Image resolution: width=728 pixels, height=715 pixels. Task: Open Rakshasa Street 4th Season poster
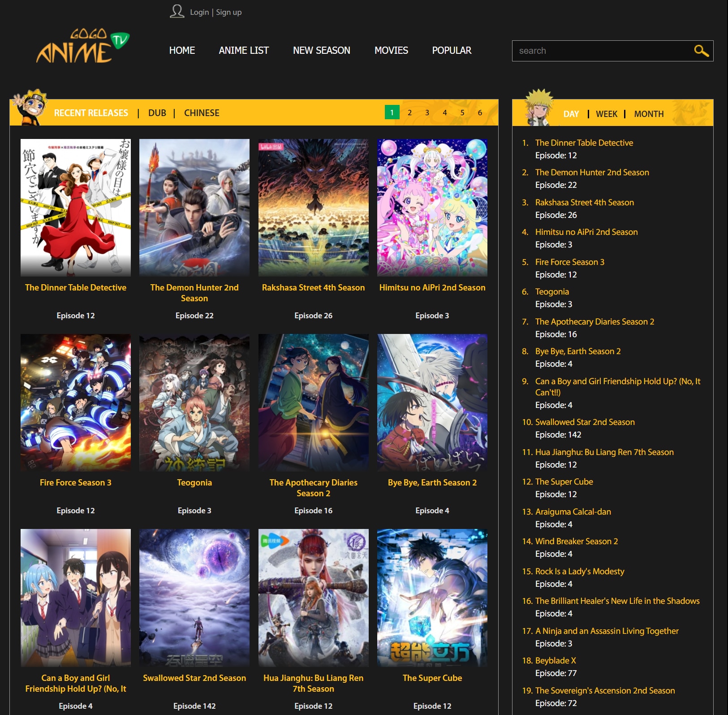tap(314, 208)
